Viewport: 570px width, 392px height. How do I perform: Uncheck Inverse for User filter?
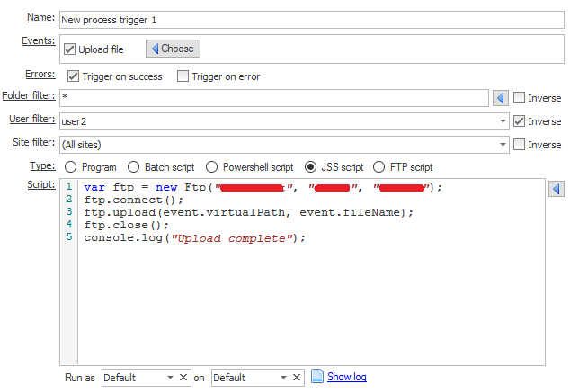(519, 121)
